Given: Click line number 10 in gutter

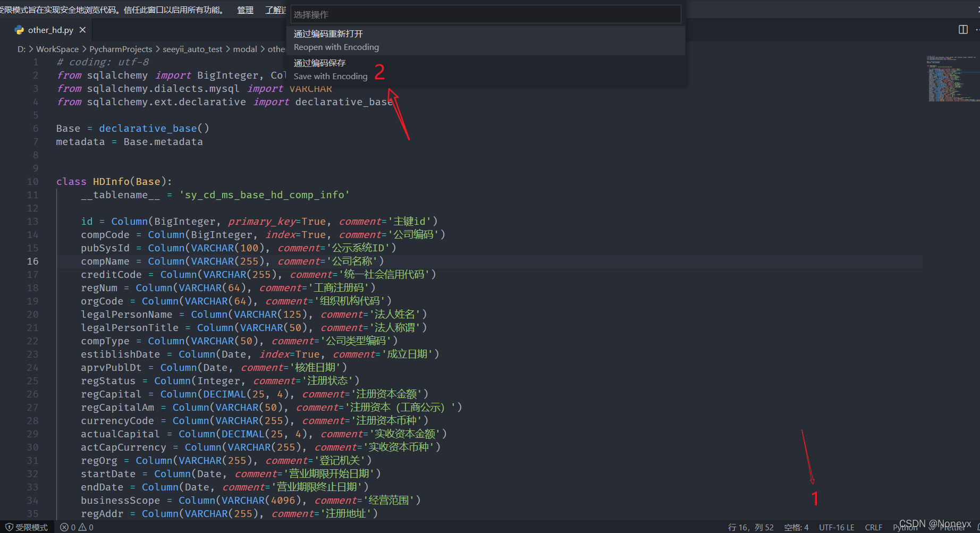Looking at the screenshot, I should click(x=32, y=181).
